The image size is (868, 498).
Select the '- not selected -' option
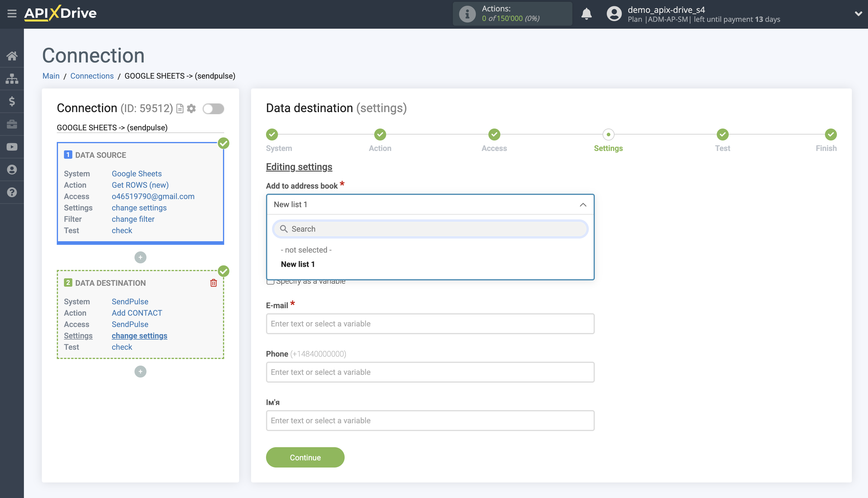pyautogui.click(x=306, y=250)
